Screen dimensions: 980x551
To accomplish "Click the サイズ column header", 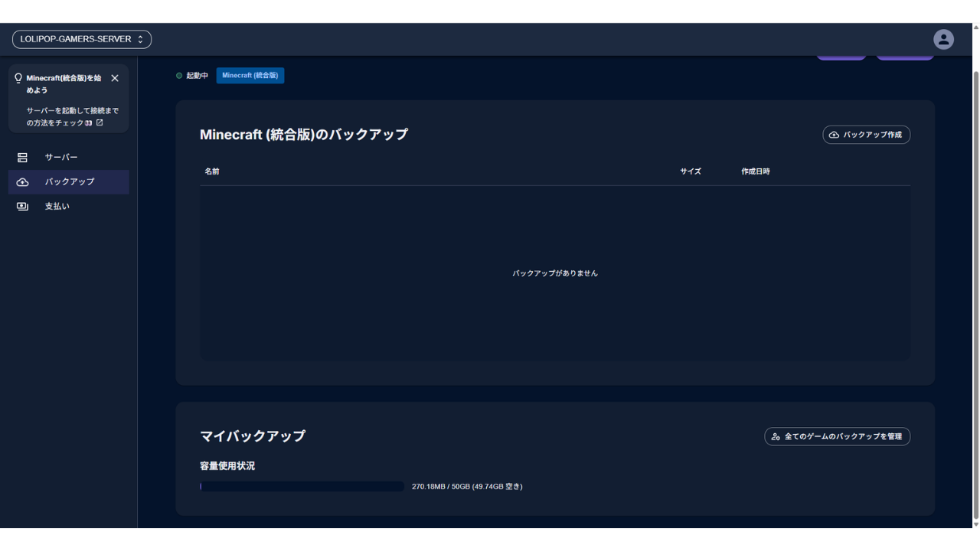I will (x=691, y=171).
